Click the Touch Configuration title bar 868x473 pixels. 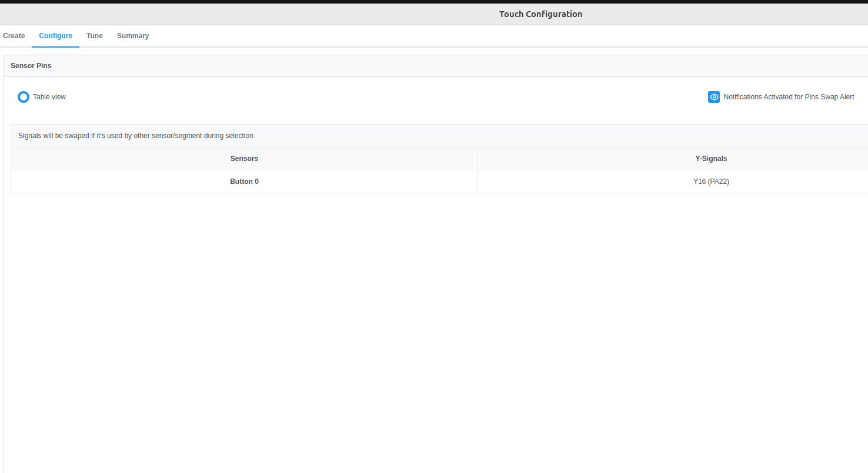[x=434, y=14]
